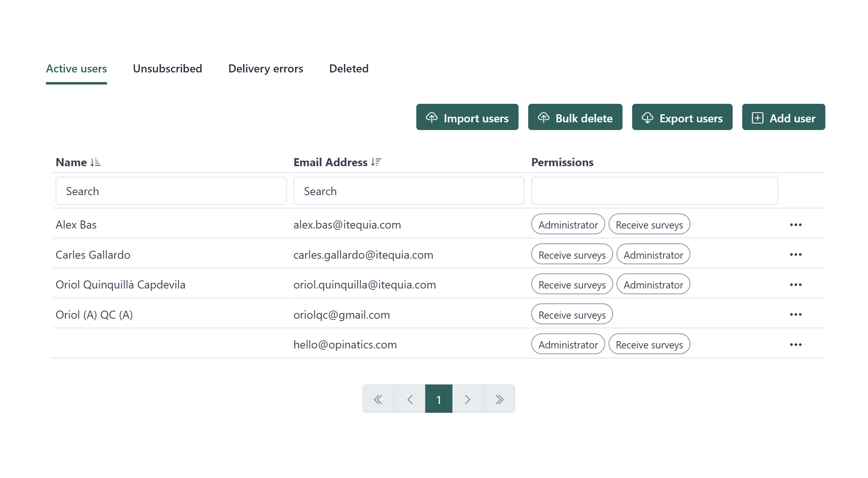
Task: Click Administrator tag for hello@opinatics.com
Action: point(568,344)
